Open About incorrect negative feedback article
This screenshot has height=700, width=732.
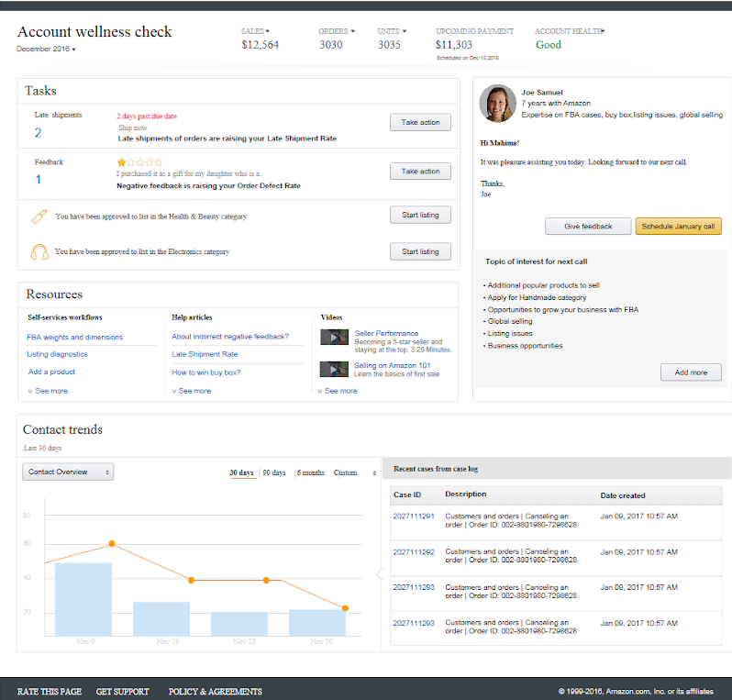(230, 337)
